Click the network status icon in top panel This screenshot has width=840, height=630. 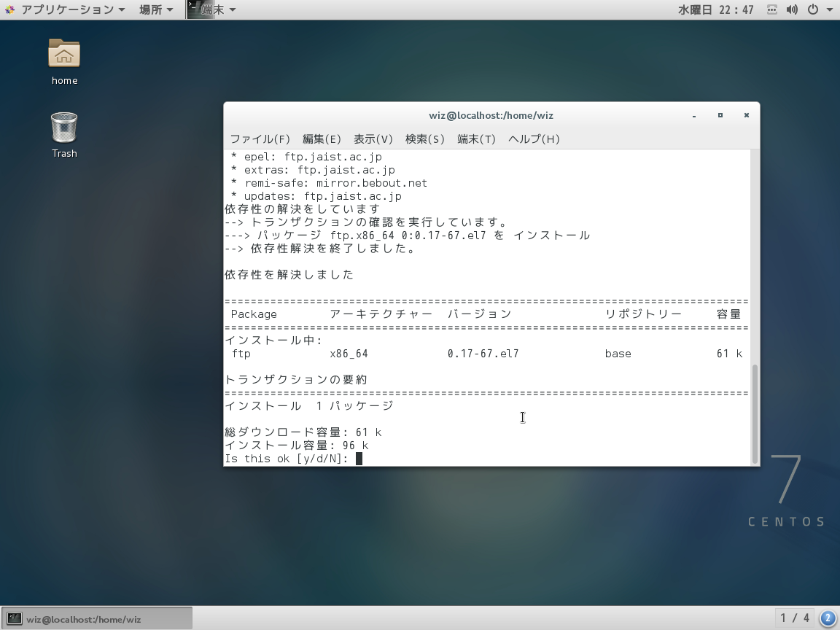pos(772,9)
